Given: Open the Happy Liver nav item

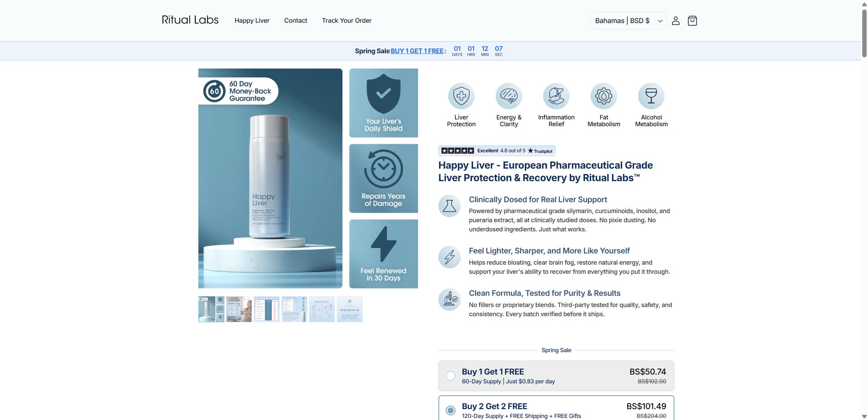Looking at the screenshot, I should tap(252, 21).
